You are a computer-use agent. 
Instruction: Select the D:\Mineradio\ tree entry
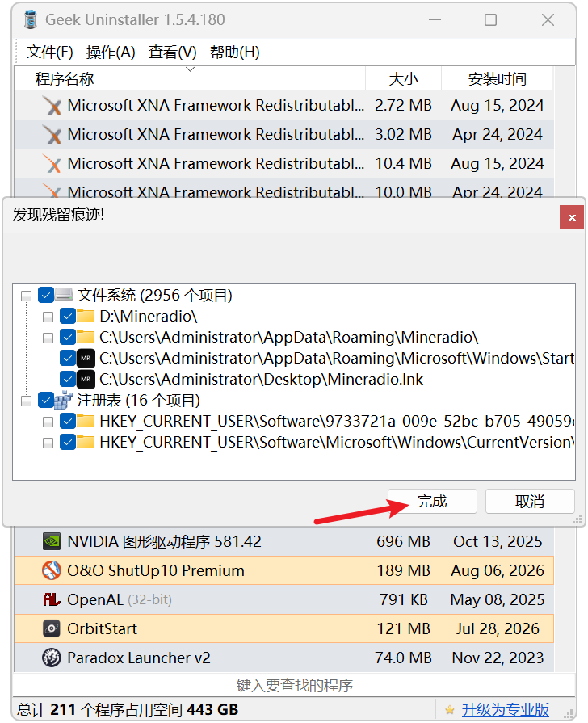(148, 317)
